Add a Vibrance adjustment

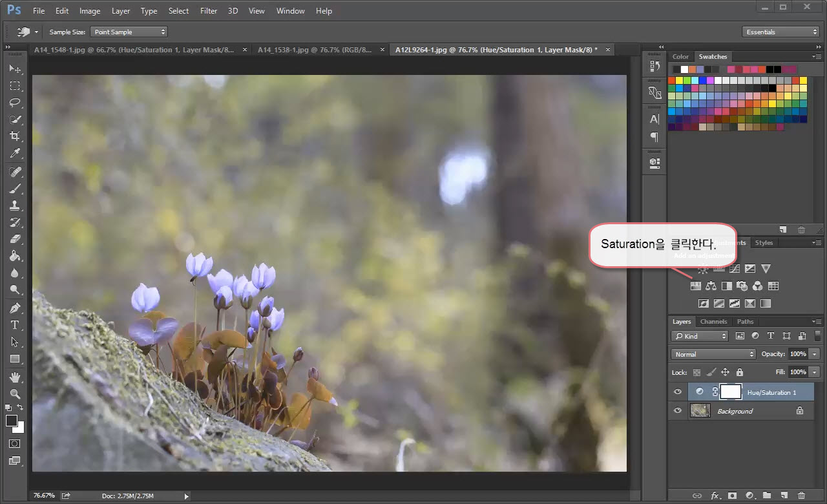coord(766,268)
